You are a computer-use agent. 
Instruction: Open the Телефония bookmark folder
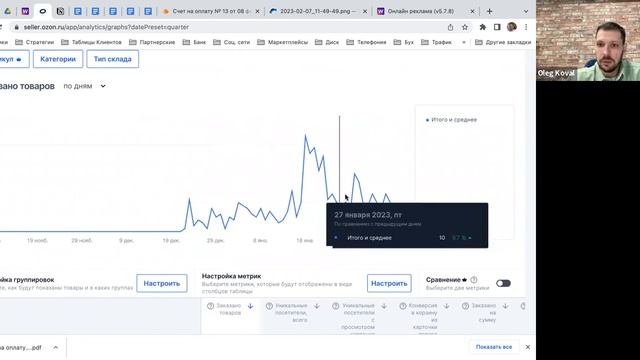point(366,42)
